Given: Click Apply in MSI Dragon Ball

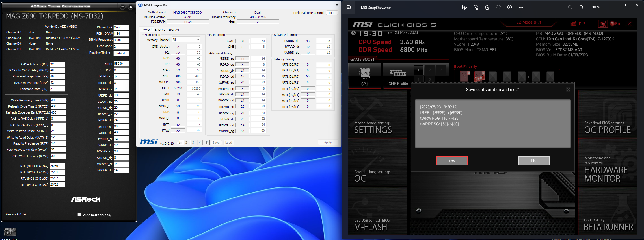Looking at the screenshot, I should 328,142.
